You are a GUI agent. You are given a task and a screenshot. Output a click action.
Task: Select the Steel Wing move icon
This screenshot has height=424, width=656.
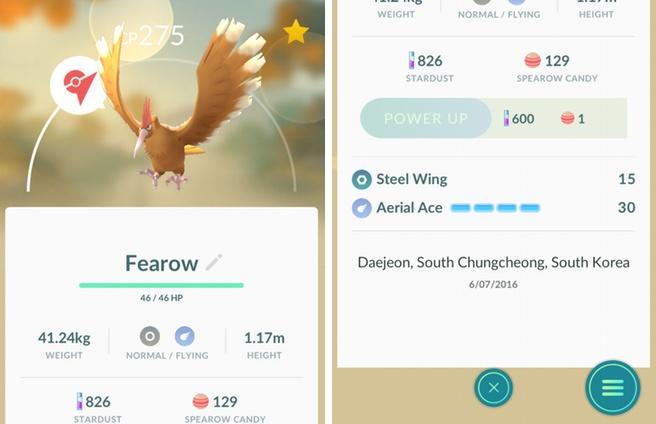click(361, 180)
